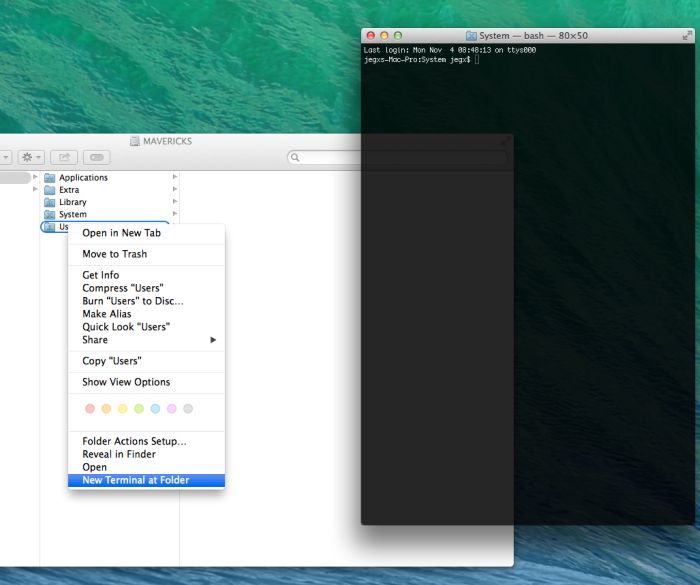The height and width of the screenshot is (585, 700).
Task: Apply the yellow tag color
Action: click(123, 409)
